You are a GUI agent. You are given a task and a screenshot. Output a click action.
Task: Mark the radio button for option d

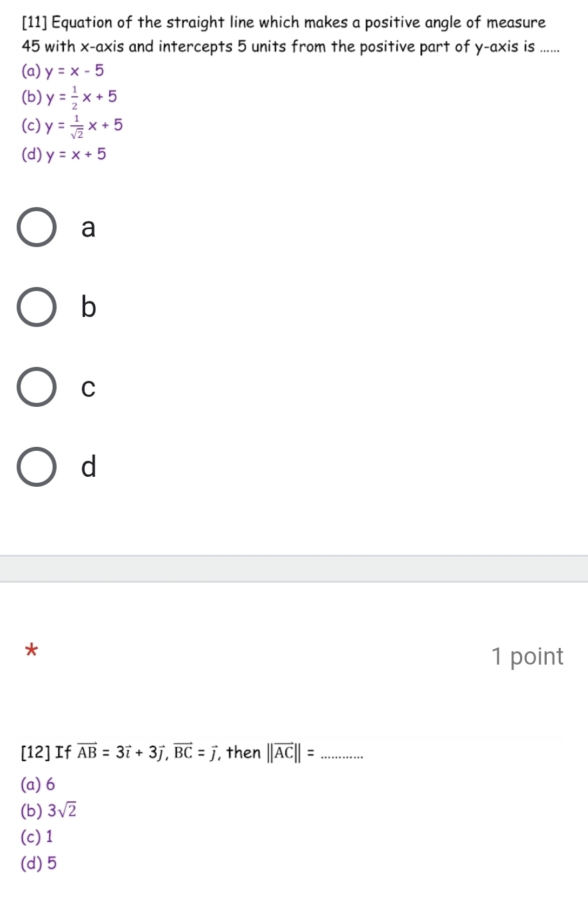coord(37,467)
